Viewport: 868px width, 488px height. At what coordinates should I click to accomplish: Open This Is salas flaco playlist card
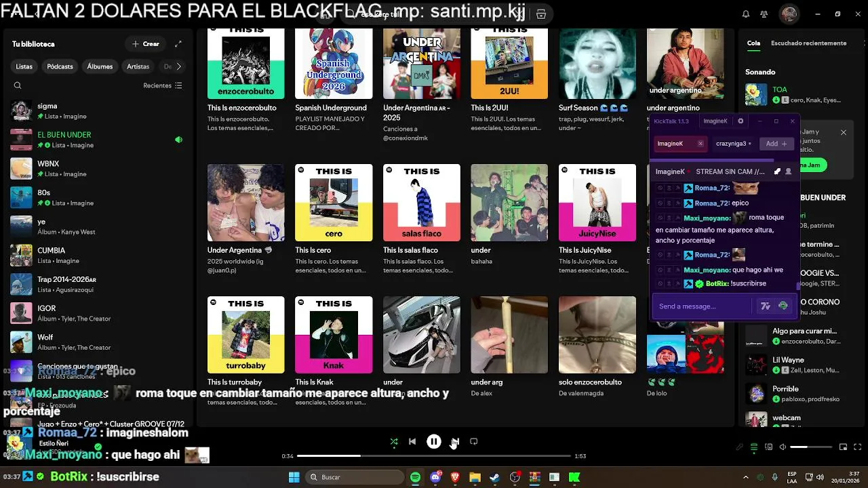tap(421, 218)
